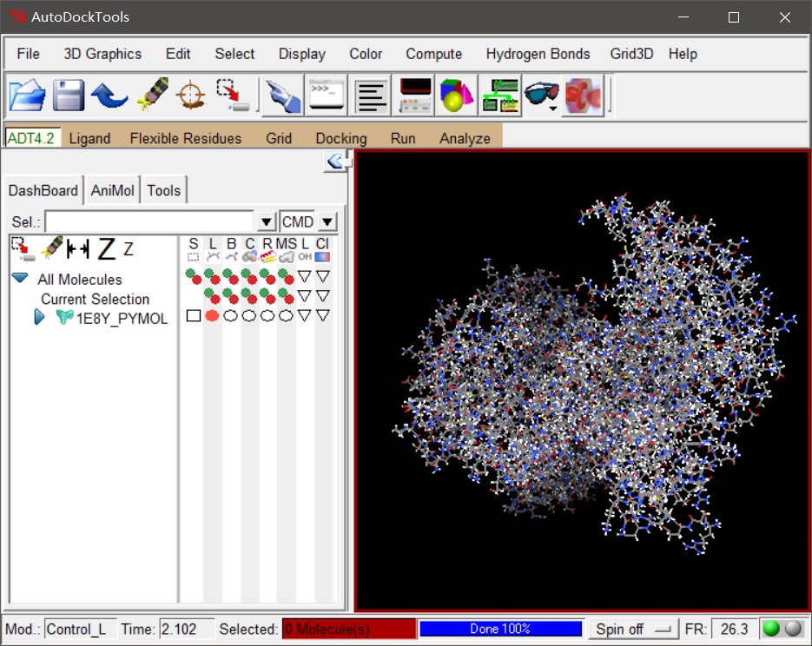The image size is (812, 646).
Task: Toggle ribbon display for 1E8Y_PYMOL
Action: click(x=267, y=315)
